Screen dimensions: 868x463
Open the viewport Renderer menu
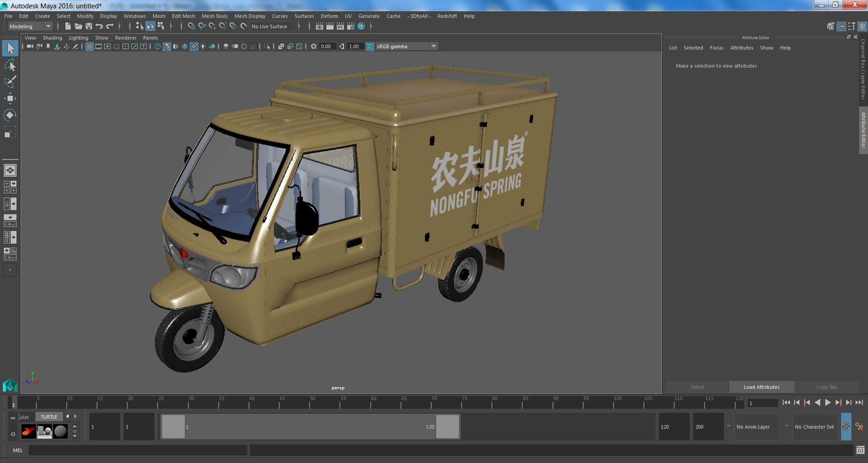126,38
